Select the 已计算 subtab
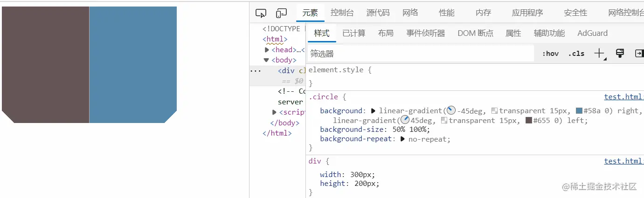 coord(354,33)
